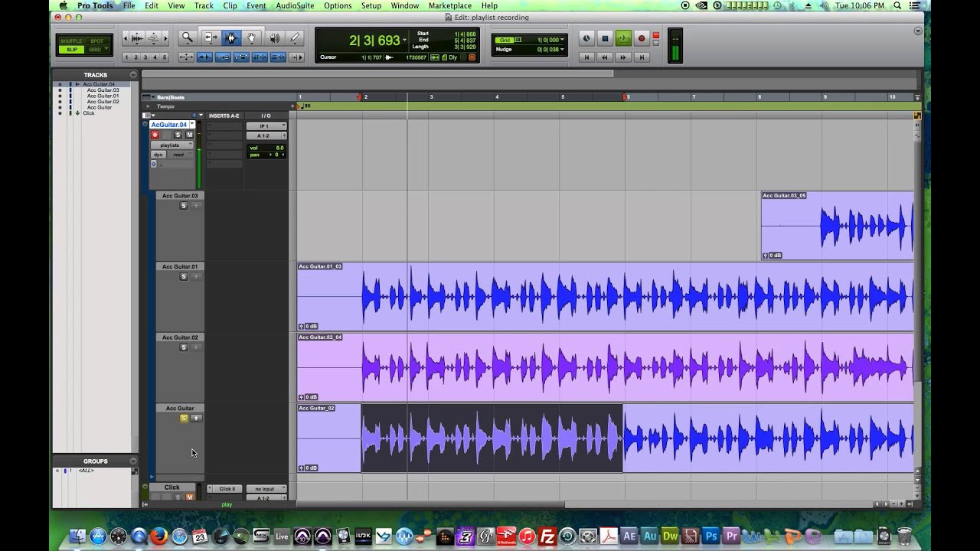Image resolution: width=980 pixels, height=551 pixels.
Task: Click the MIDI zoom button
Action: click(154, 37)
